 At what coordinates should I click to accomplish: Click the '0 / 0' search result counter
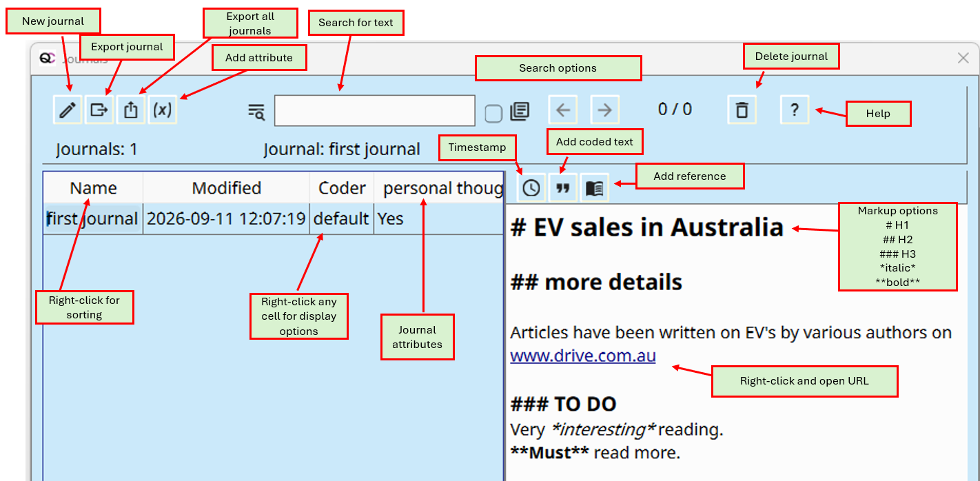tap(675, 109)
